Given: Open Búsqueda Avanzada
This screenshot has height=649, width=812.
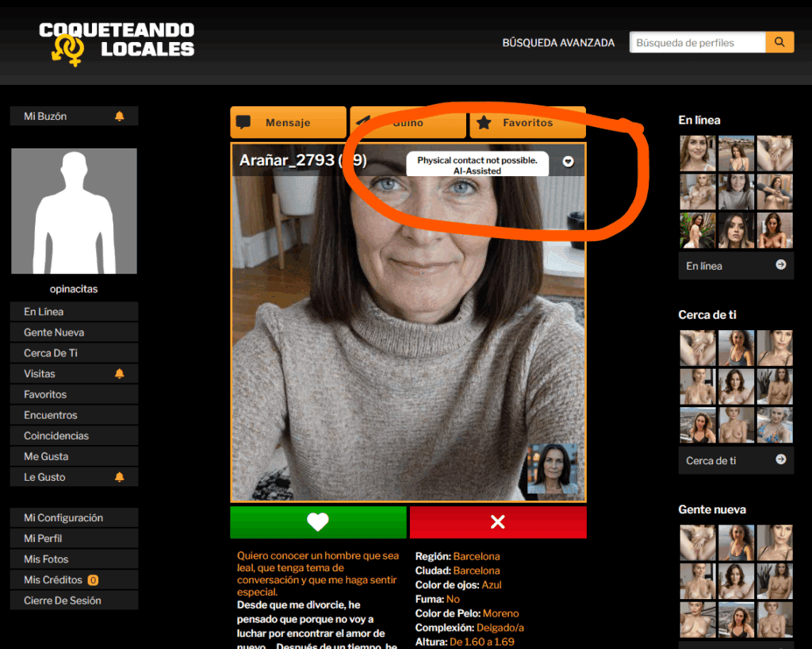Looking at the screenshot, I should [558, 43].
